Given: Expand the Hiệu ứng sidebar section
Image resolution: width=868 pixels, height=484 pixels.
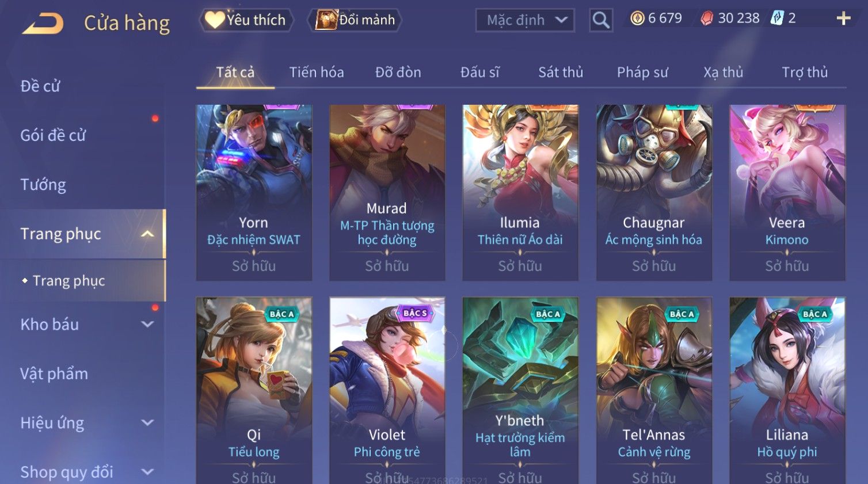Looking at the screenshot, I should pos(147,422).
